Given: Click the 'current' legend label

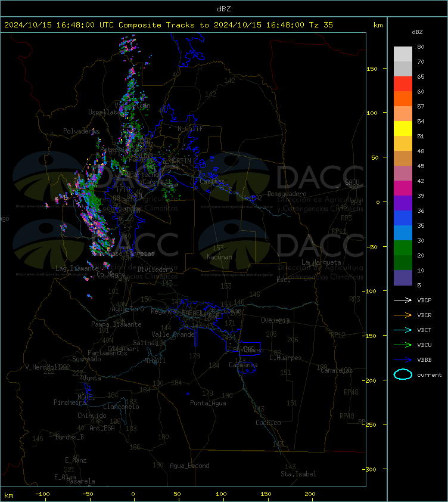Looking at the screenshot, I should [x=430, y=374].
